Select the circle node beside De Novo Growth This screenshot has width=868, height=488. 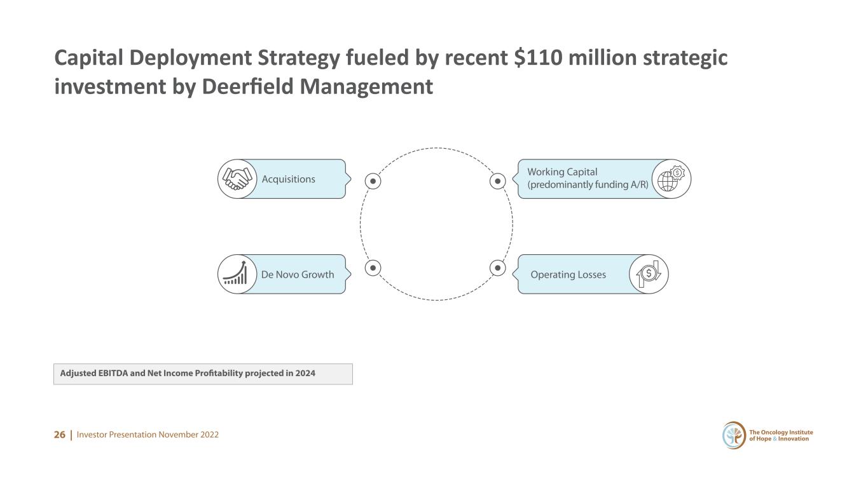tap(373, 268)
